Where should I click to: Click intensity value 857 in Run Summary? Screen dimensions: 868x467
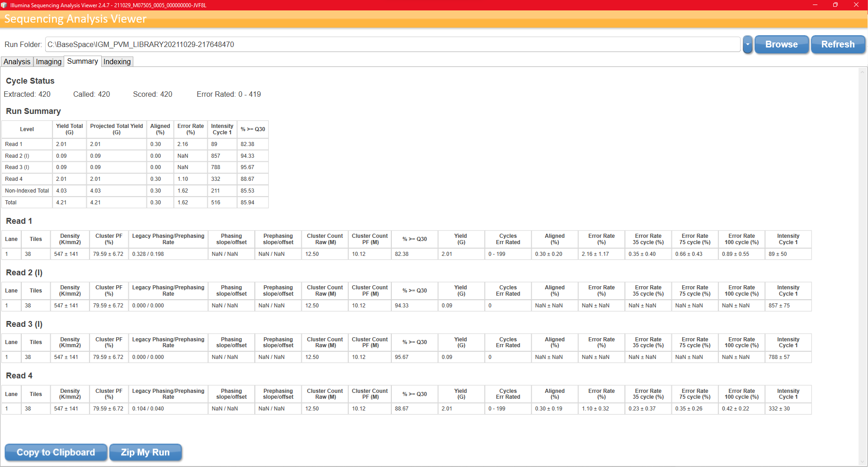coord(216,156)
